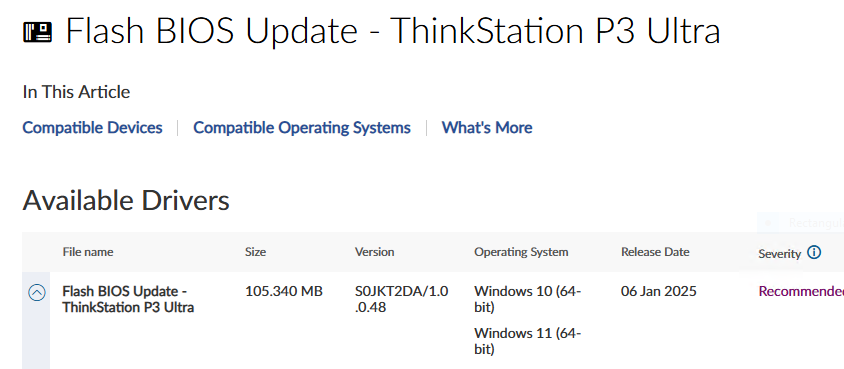
Task: Click the Available Drivers heading
Action: (x=126, y=201)
